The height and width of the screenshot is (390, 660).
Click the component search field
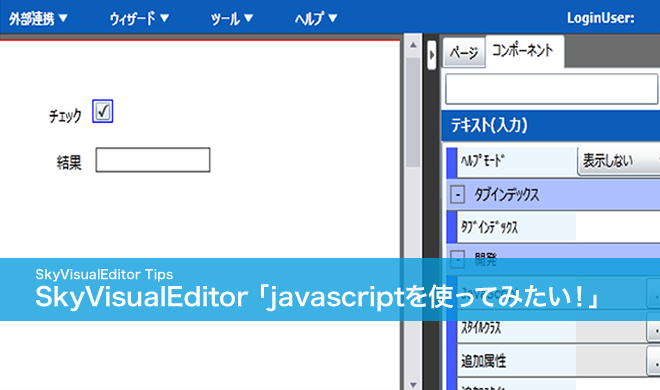click(x=551, y=89)
